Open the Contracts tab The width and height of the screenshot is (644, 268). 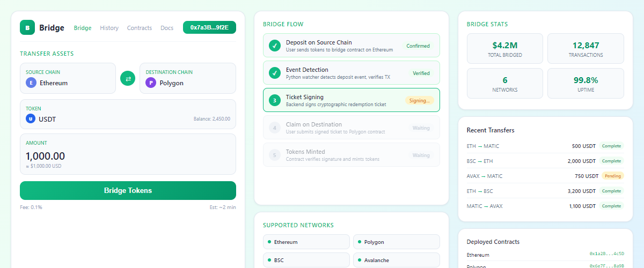point(139,28)
